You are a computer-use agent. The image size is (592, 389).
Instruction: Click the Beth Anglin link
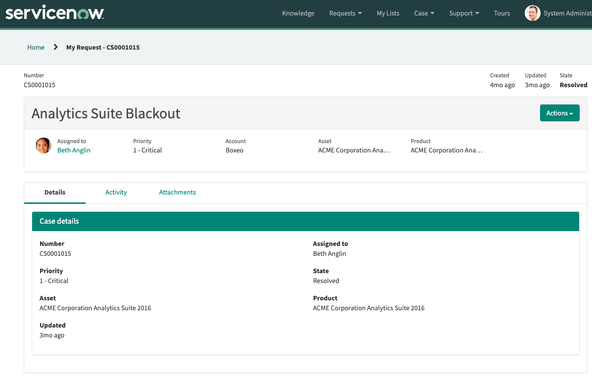pyautogui.click(x=74, y=150)
